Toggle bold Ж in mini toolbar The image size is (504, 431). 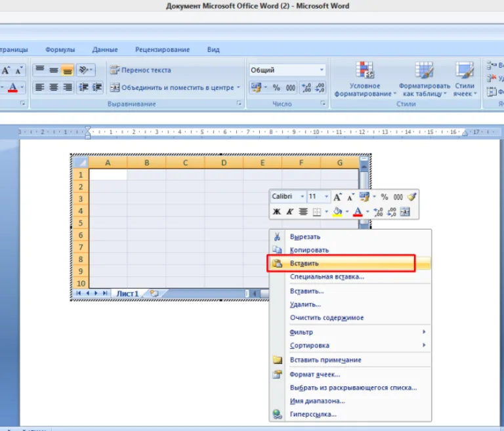[x=277, y=211]
